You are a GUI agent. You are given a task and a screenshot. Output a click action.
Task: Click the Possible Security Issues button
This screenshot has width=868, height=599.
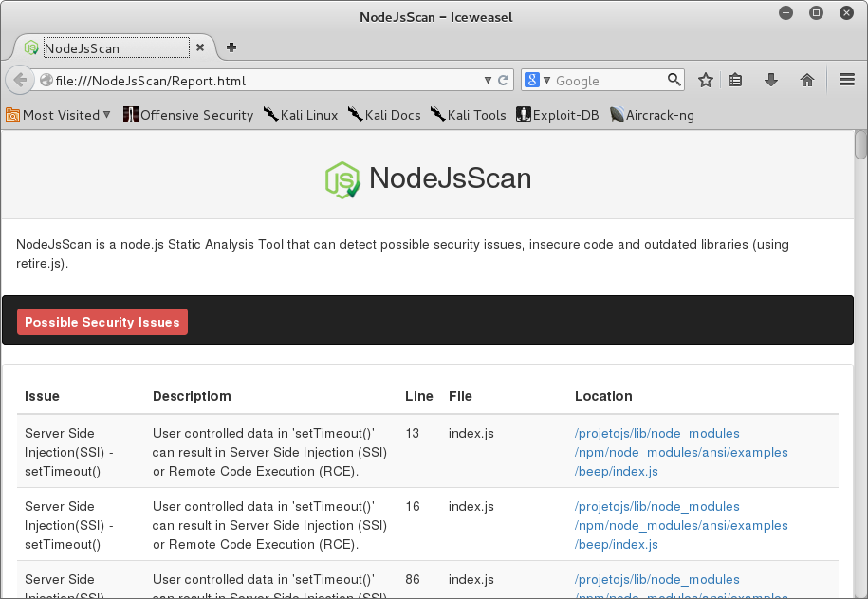102,322
